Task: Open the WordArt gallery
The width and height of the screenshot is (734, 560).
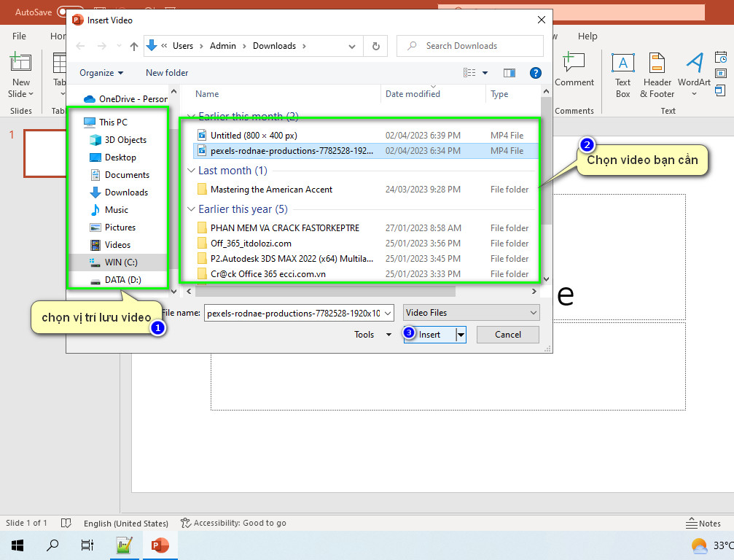Action: click(694, 74)
